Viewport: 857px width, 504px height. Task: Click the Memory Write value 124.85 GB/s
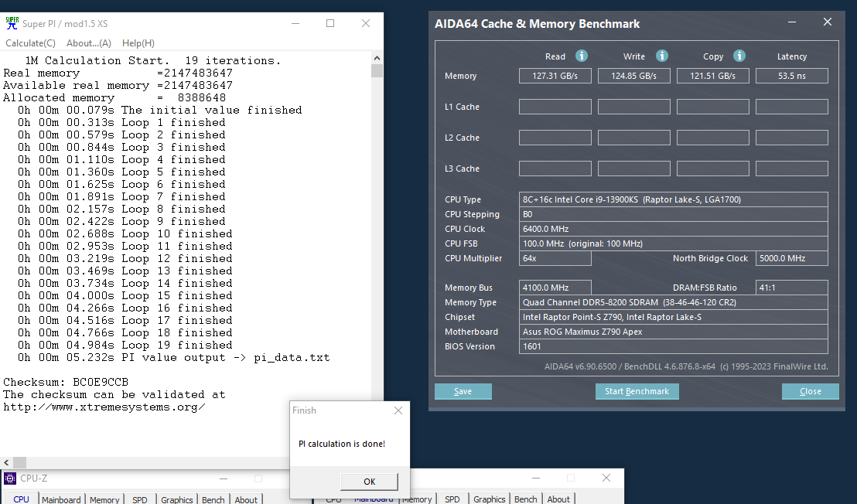click(634, 76)
